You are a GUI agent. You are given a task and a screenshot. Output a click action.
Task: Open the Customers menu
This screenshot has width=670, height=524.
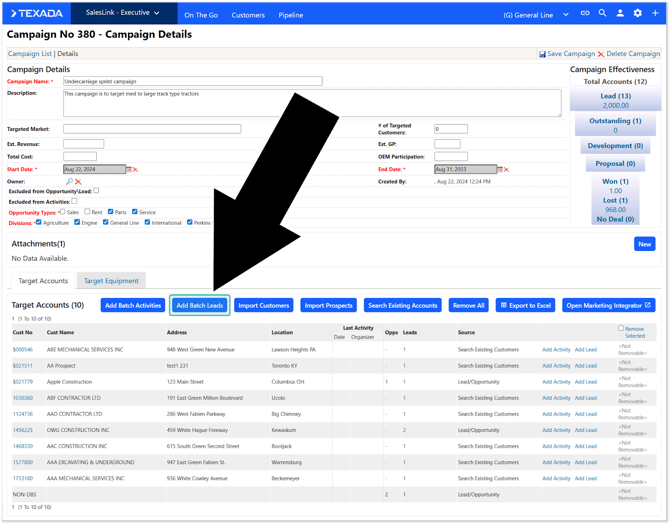(x=248, y=15)
